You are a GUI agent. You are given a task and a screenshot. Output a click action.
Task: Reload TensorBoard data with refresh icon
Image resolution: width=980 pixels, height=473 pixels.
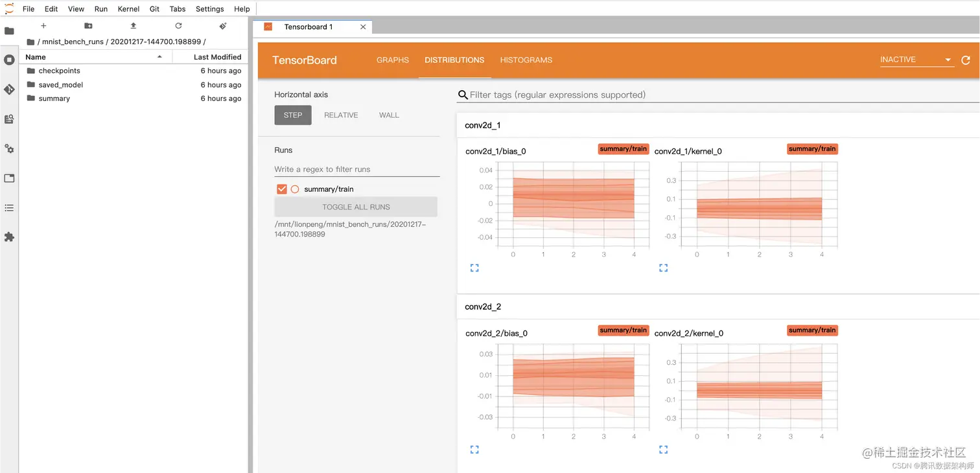coord(966,60)
